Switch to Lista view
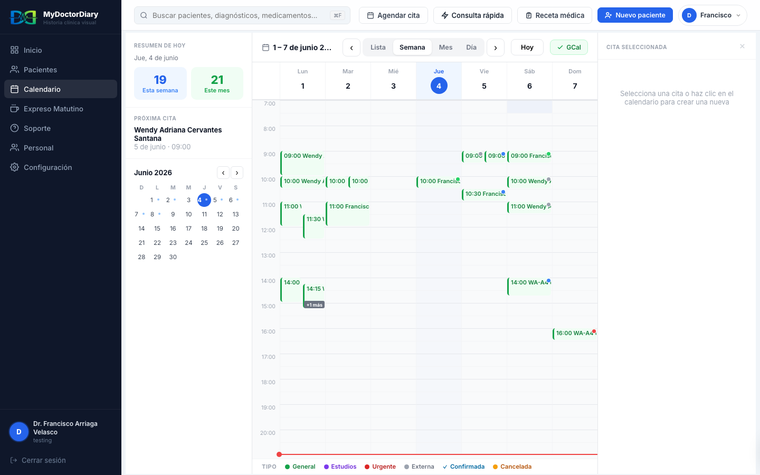Image resolution: width=760 pixels, height=475 pixels. (x=378, y=48)
